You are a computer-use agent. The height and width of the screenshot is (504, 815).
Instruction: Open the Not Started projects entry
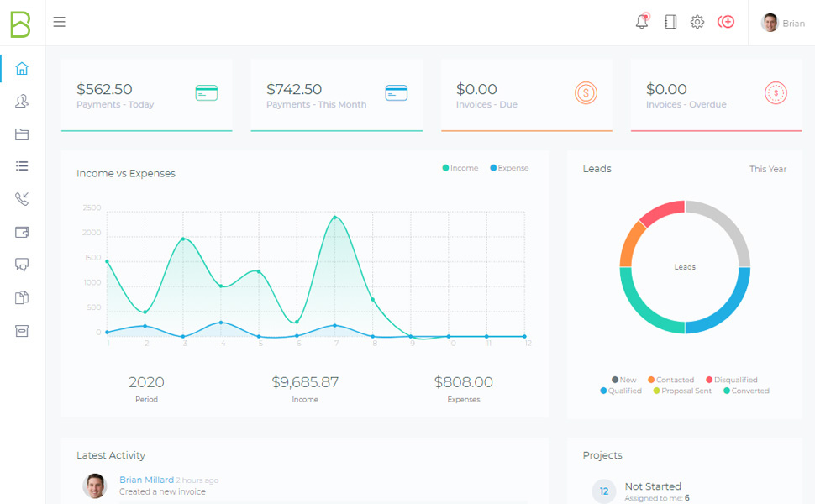click(x=654, y=486)
